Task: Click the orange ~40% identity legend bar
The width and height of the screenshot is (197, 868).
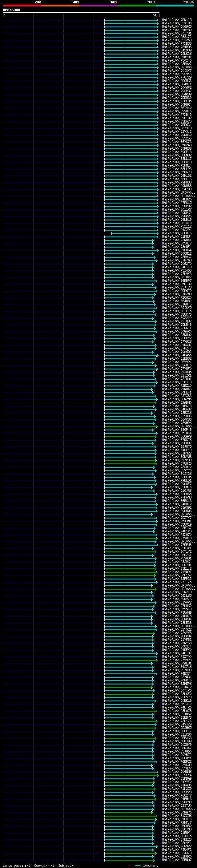Action: 60,6
